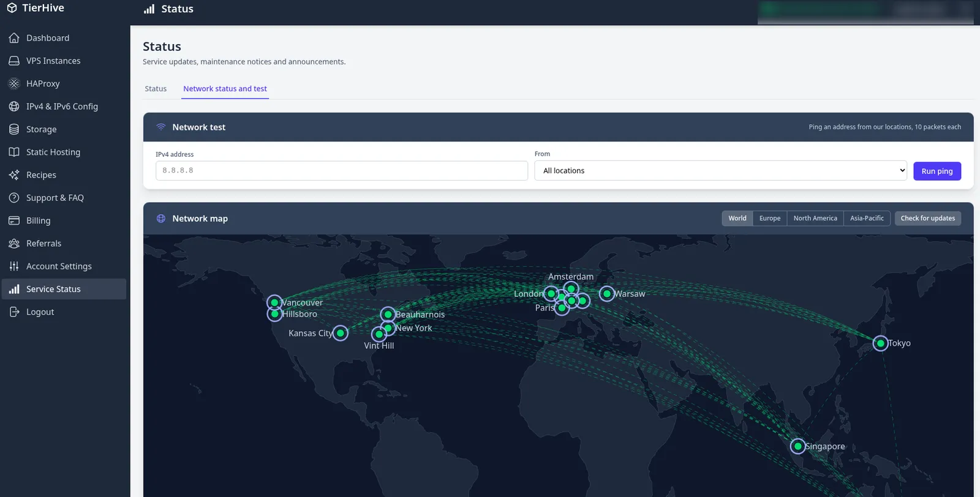This screenshot has width=980, height=497.
Task: Select the Beauharnois node on the map
Action: (388, 315)
